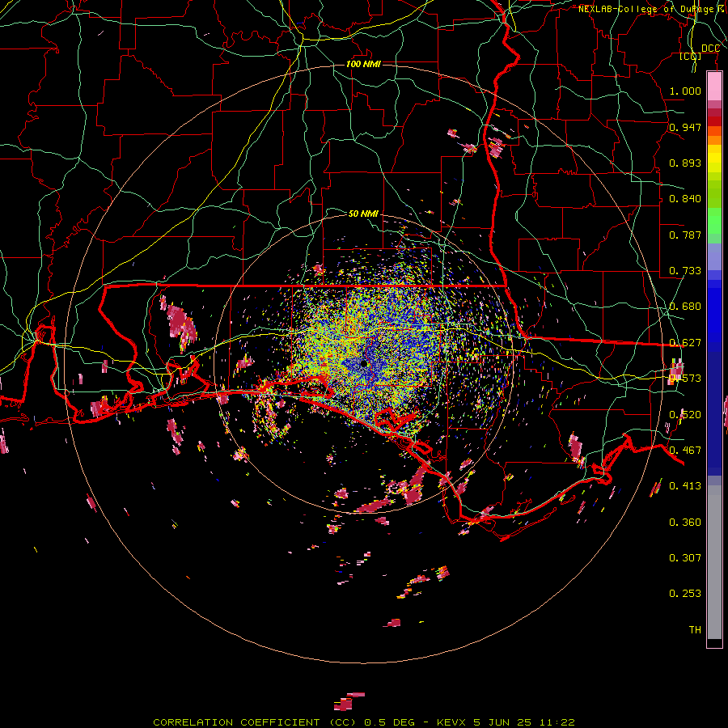Click the Correlation Coefficient KEVX caption
Image resolution: width=728 pixels, height=728 pixels.
(x=364, y=722)
